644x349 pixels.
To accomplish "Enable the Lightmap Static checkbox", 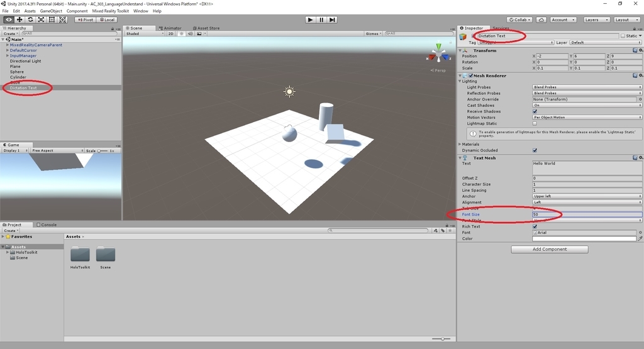I will pos(535,123).
